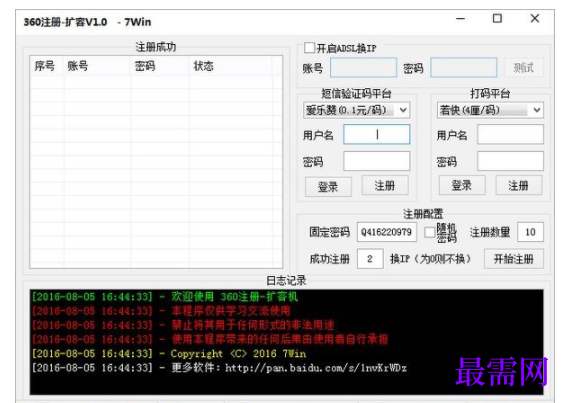The width and height of the screenshot is (567, 403).
Task: Maximize the 360注册-扩容V1.0 window
Action: (497, 18)
